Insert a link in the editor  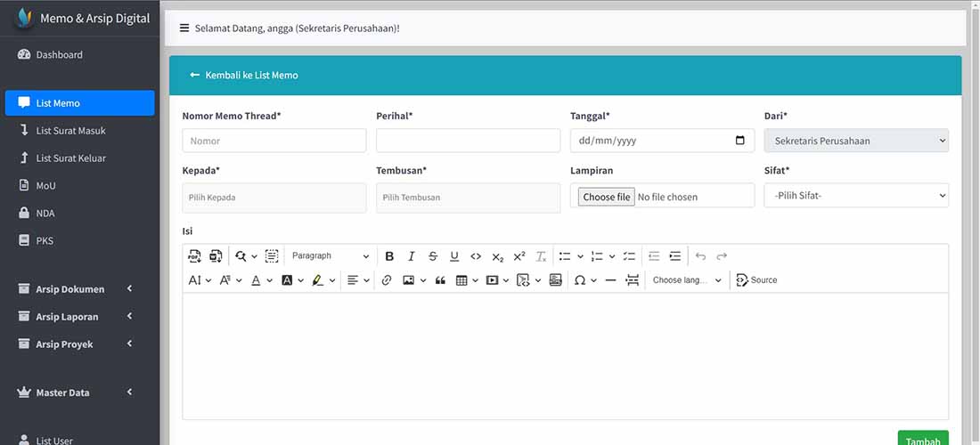[x=387, y=280]
